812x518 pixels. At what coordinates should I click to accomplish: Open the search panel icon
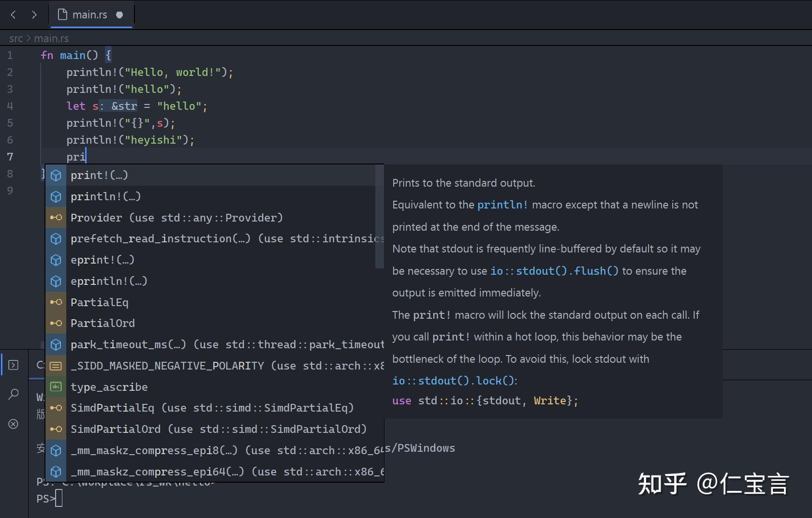point(14,394)
